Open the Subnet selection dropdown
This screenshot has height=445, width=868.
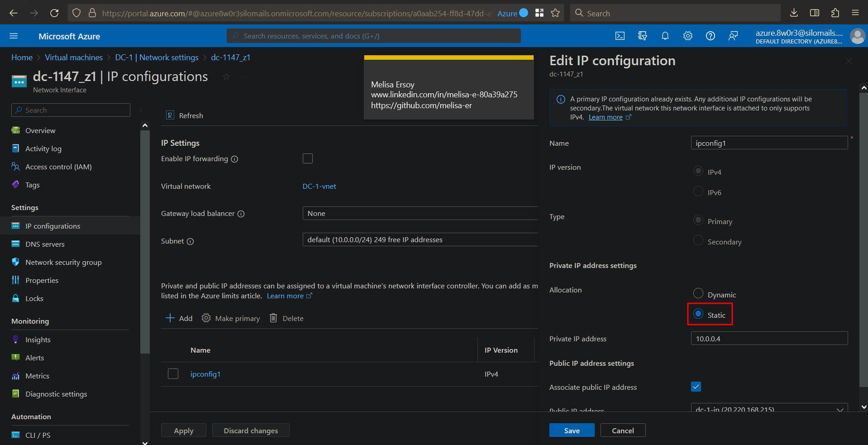(420, 239)
